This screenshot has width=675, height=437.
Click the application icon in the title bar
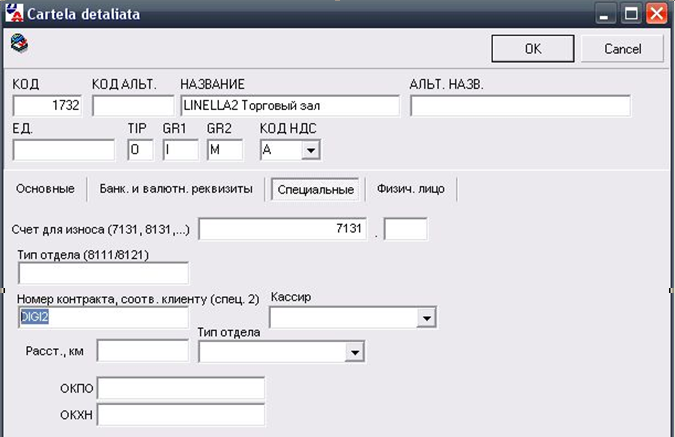pyautogui.click(x=14, y=13)
